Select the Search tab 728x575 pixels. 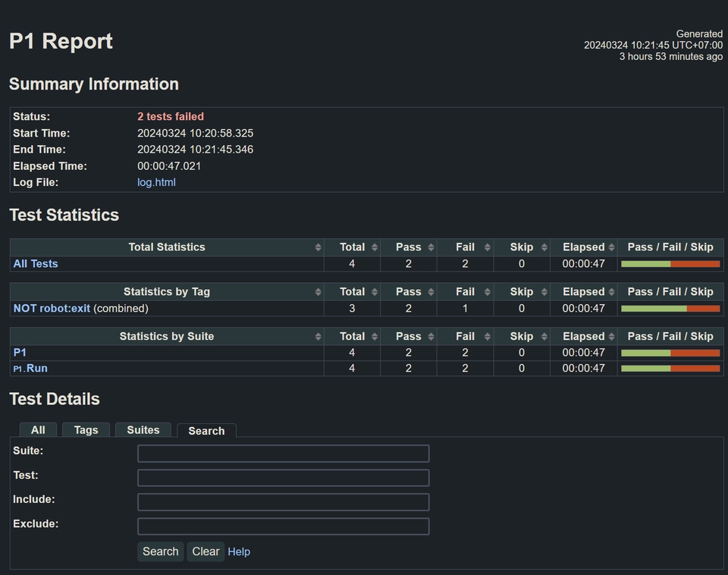(206, 431)
